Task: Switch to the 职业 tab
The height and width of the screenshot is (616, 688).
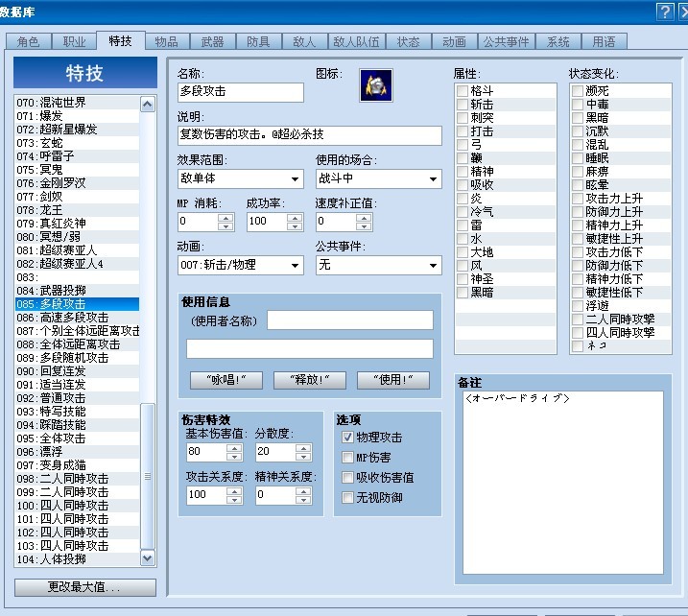Action: (x=74, y=41)
